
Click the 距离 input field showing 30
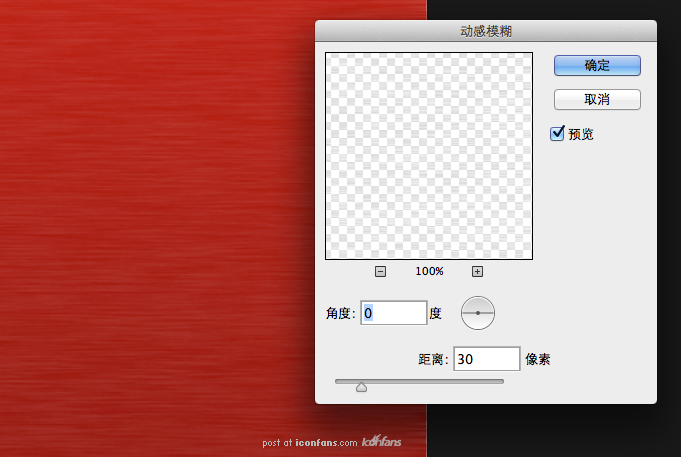coord(486,359)
